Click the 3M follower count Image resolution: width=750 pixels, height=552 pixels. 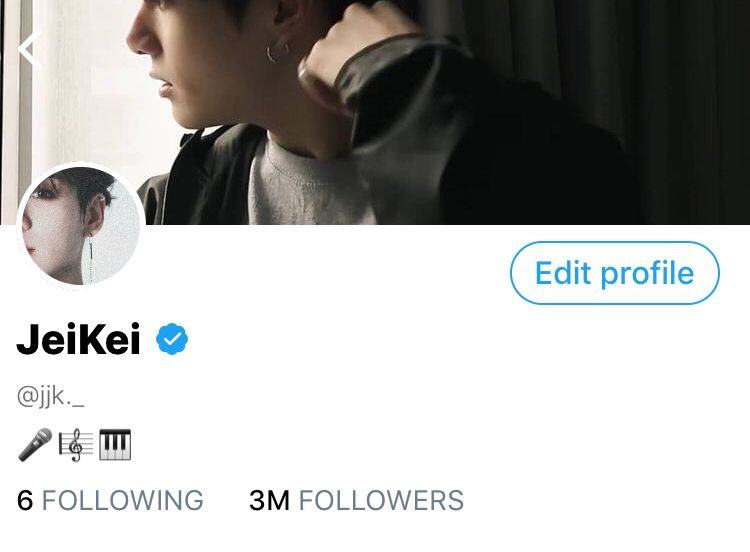269,500
